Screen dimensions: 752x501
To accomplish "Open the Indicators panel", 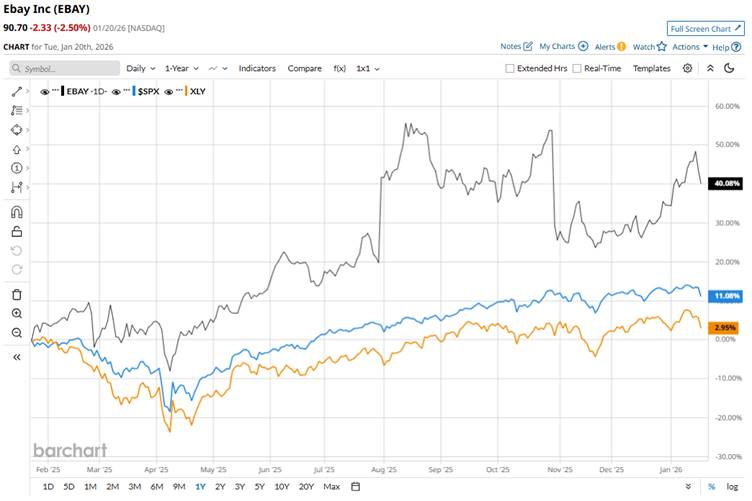I will click(257, 68).
